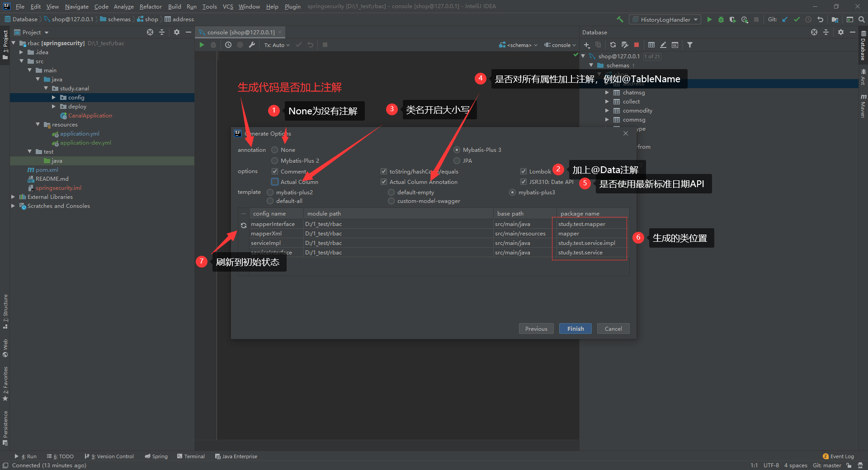The height and width of the screenshot is (470, 868).
Task: Select the CanalApplication class in the tree
Action: pyautogui.click(x=90, y=115)
